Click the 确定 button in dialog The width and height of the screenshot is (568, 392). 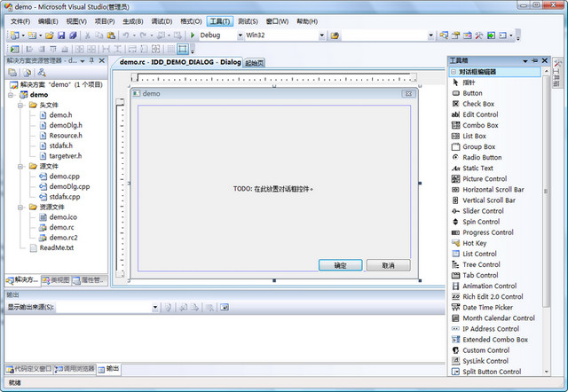pyautogui.click(x=340, y=265)
